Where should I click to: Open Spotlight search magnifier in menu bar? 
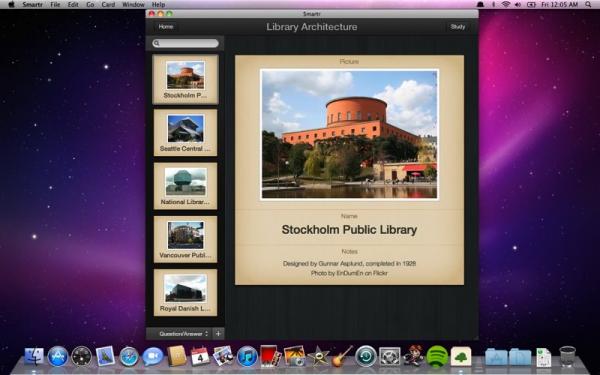[x=588, y=5]
